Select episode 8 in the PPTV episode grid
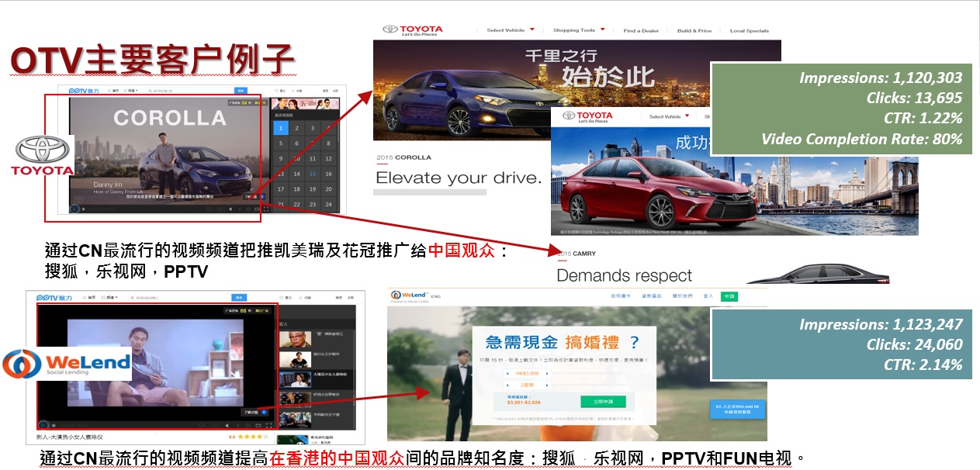This screenshot has height=470, width=980. coord(328,143)
